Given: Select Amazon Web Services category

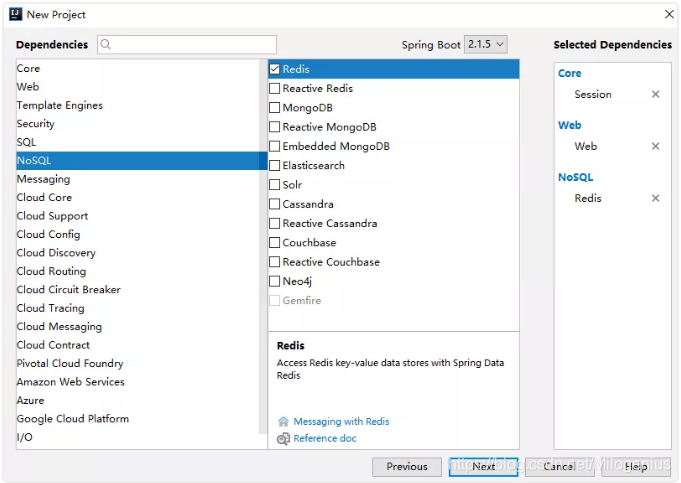Looking at the screenshot, I should (x=138, y=382).
